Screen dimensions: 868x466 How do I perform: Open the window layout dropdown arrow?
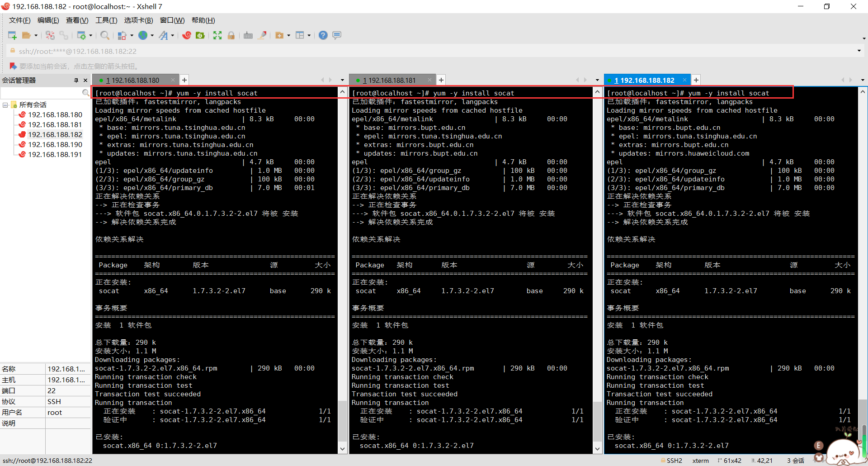309,35
